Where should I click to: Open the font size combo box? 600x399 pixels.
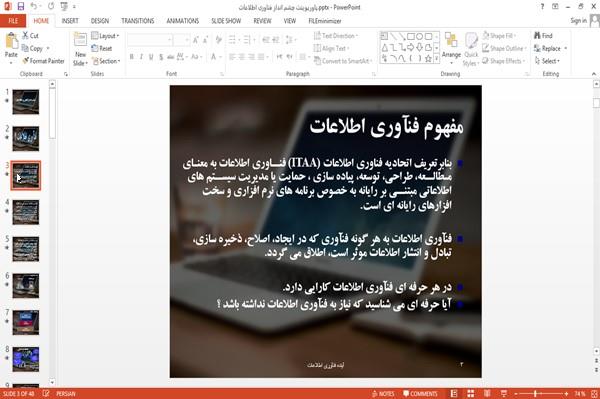181,40
